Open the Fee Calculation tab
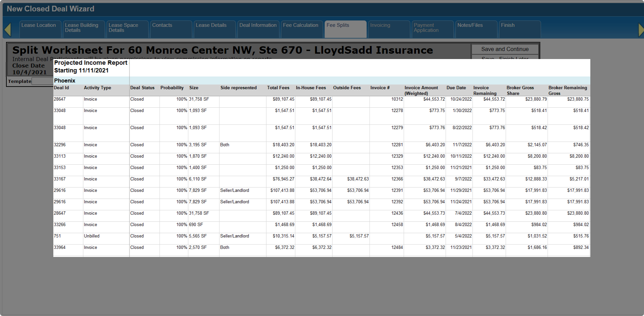This screenshot has width=644, height=316. tap(302, 29)
